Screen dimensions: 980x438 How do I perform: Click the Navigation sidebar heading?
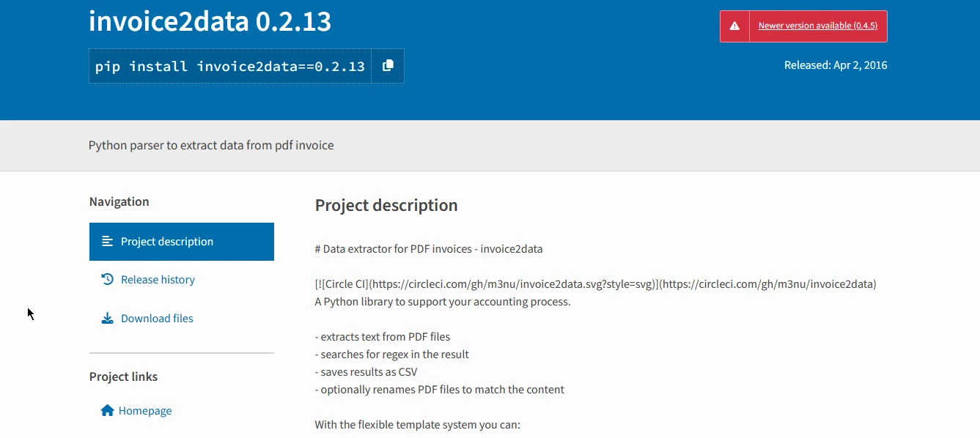coord(119,201)
